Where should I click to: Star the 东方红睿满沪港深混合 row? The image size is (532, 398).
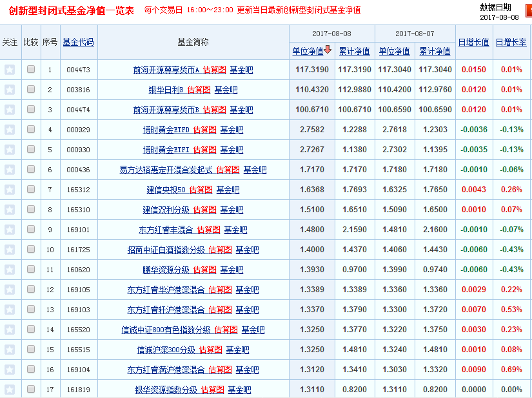10,370
